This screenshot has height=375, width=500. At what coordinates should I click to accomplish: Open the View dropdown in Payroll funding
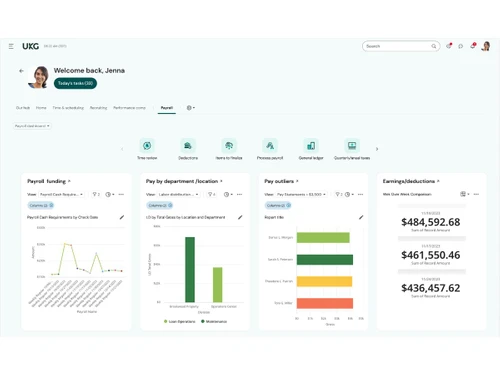point(61,194)
